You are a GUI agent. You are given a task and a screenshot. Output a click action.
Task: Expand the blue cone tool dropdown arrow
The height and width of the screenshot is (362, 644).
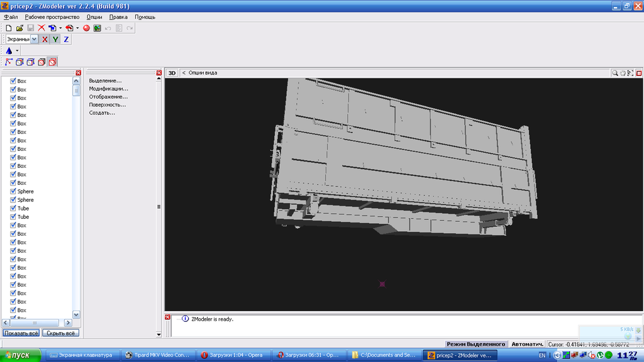pyautogui.click(x=18, y=51)
